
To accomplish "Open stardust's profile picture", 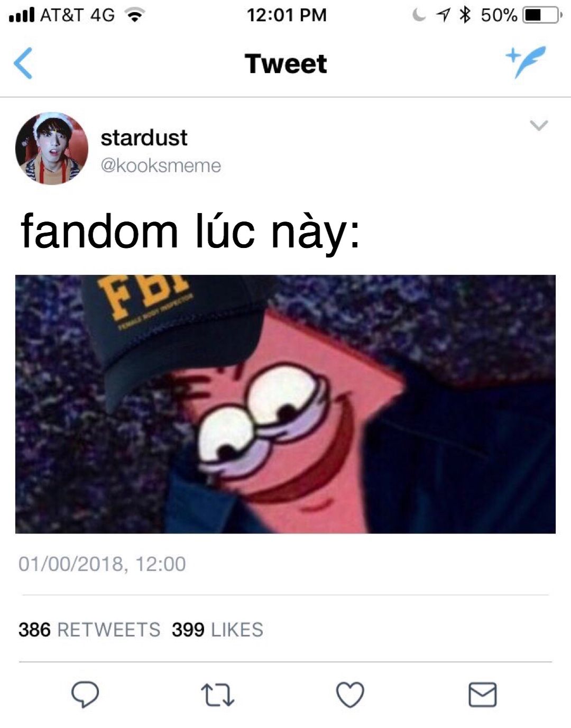I will click(51, 149).
